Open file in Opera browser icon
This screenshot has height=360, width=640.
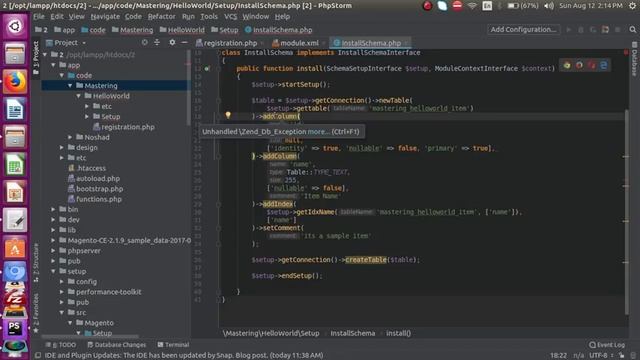(x=591, y=65)
